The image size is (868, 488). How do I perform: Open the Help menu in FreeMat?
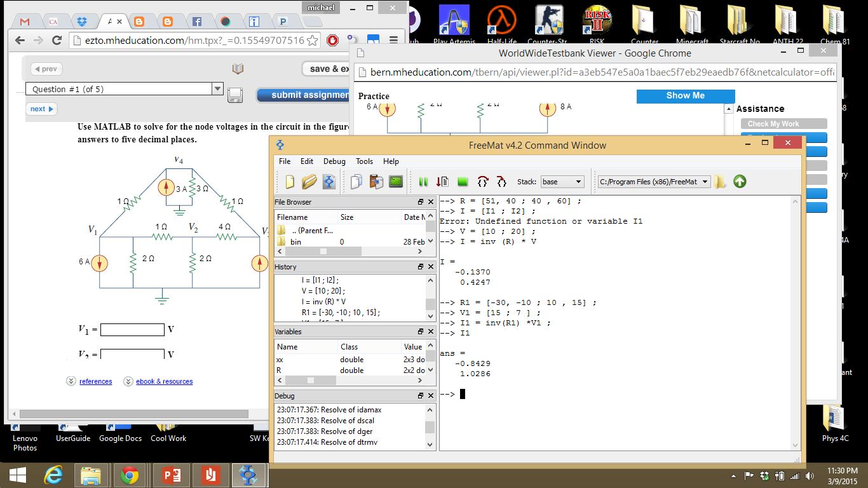pos(391,161)
